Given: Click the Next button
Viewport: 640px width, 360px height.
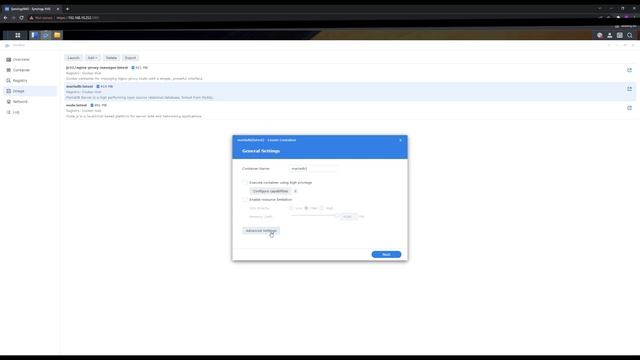Looking at the screenshot, I should (386, 254).
